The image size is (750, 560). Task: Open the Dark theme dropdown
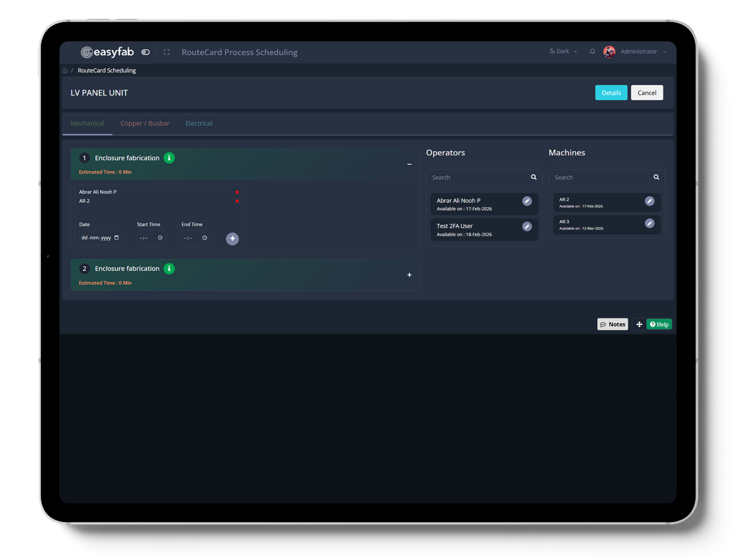tap(563, 51)
